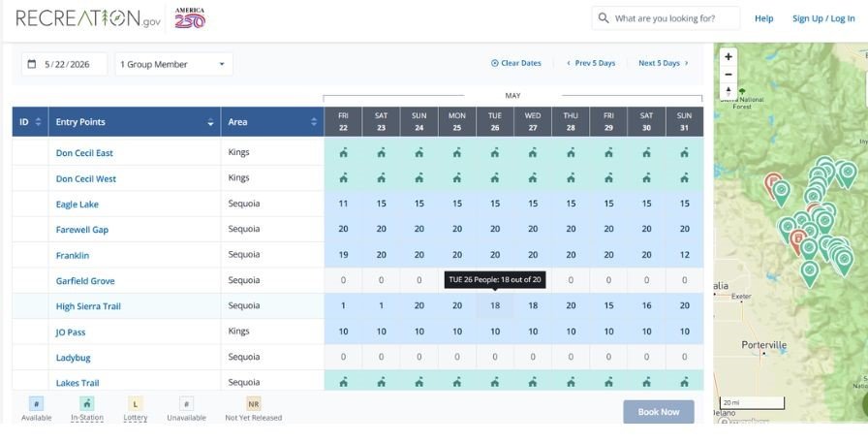Go to Next 5 Days
Viewport: 868px width, 443px height.
664,64
